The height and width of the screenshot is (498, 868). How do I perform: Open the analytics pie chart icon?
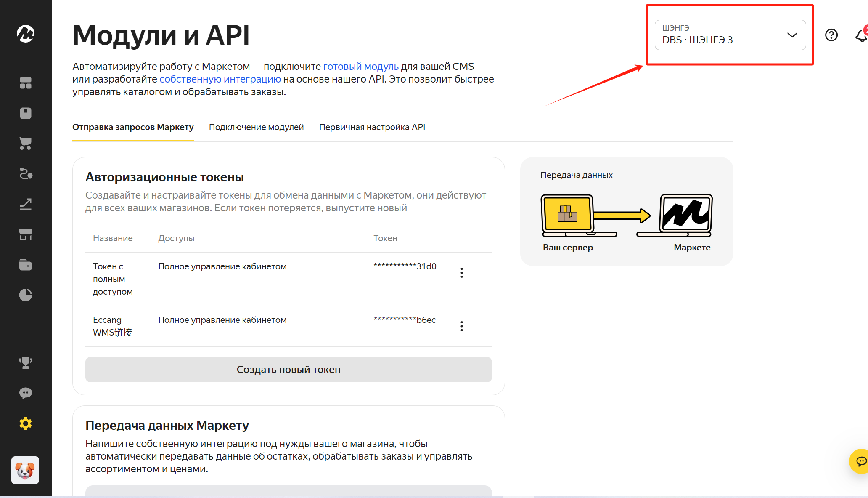(26, 295)
